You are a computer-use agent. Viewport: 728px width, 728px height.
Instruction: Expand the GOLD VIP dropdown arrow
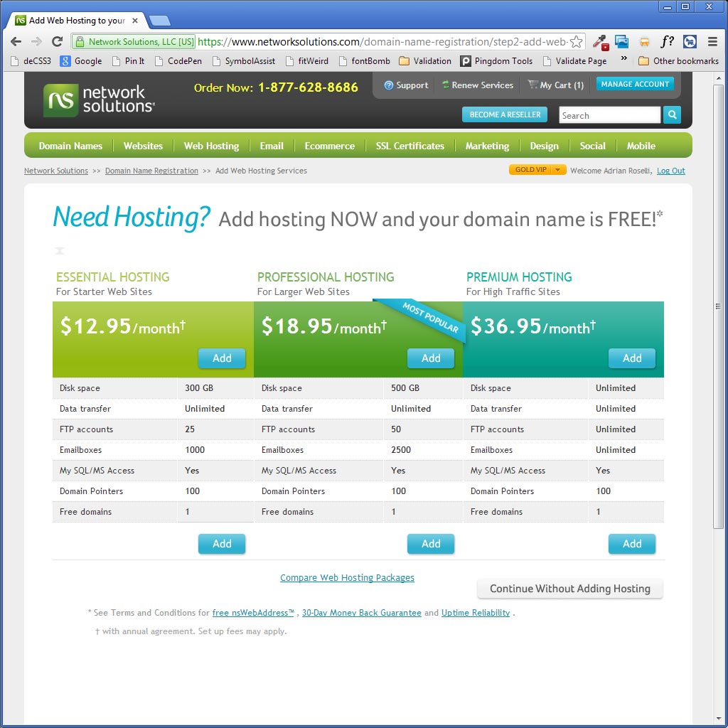557,169
